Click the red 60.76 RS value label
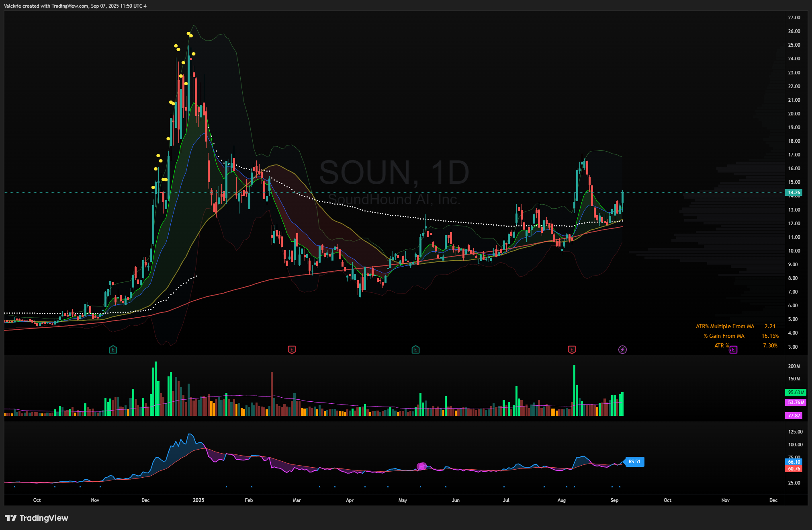812x530 pixels. [x=794, y=469]
